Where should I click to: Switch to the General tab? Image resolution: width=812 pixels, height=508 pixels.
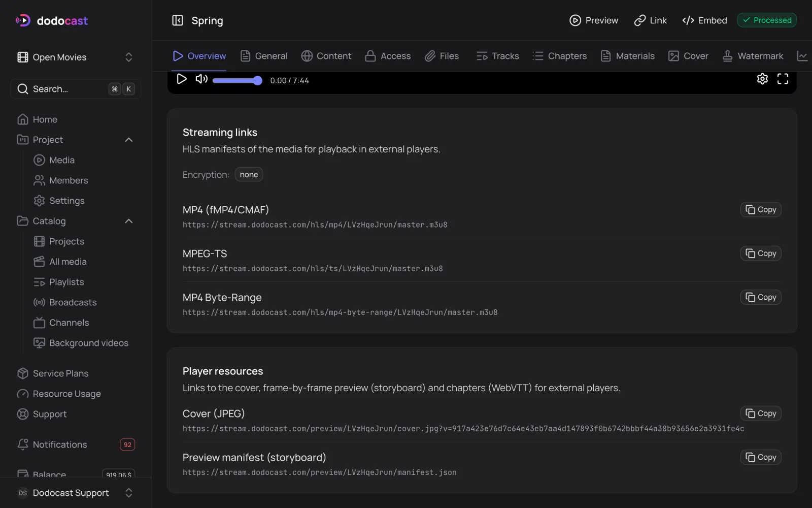point(264,56)
